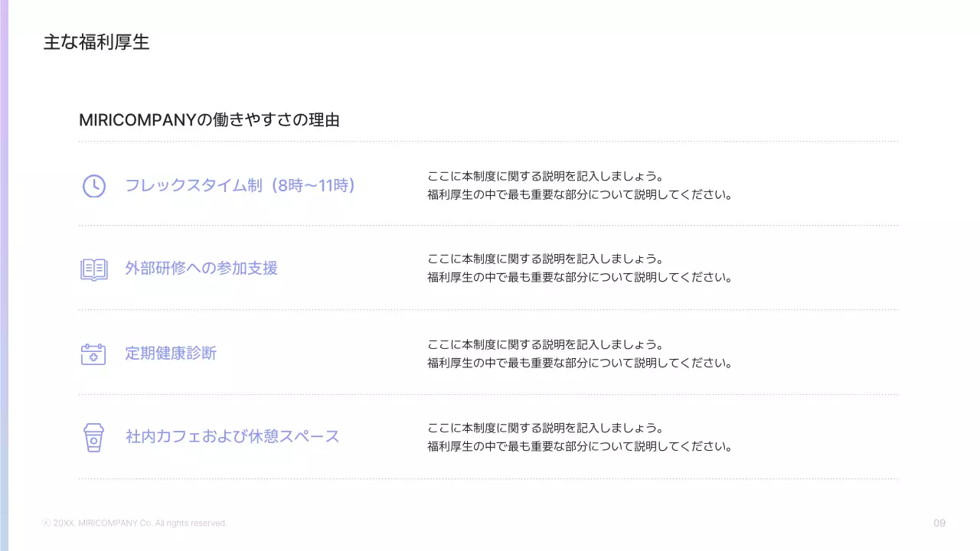Click the 定期健康診断 benefit label

pos(170,353)
